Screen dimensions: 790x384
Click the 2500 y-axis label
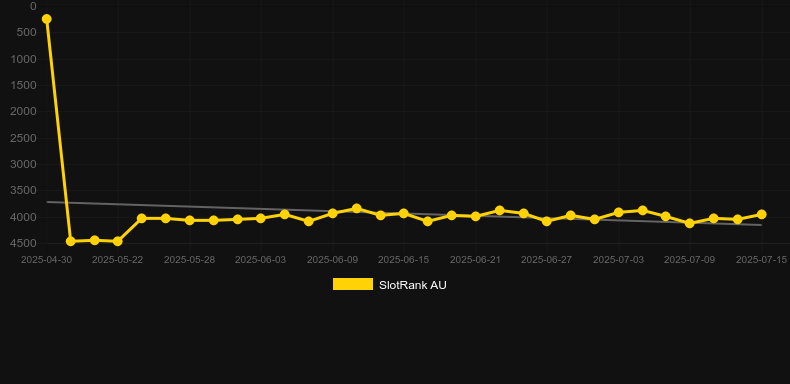24,138
